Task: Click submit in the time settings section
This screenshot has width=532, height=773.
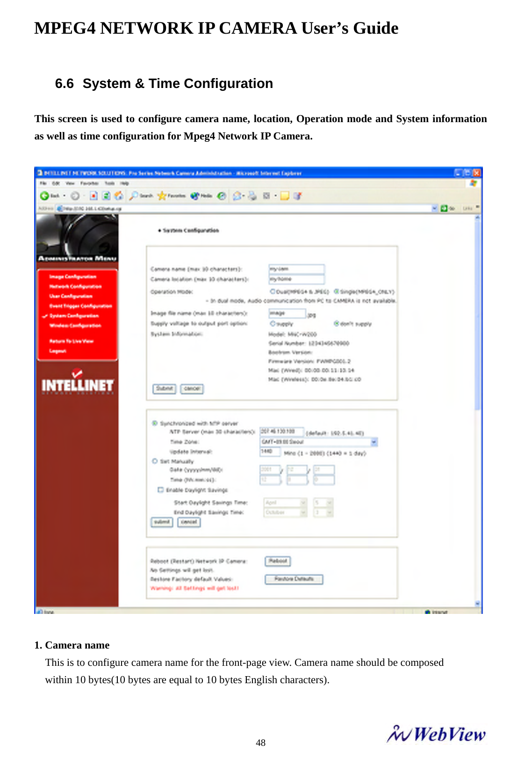Action: click(x=162, y=522)
